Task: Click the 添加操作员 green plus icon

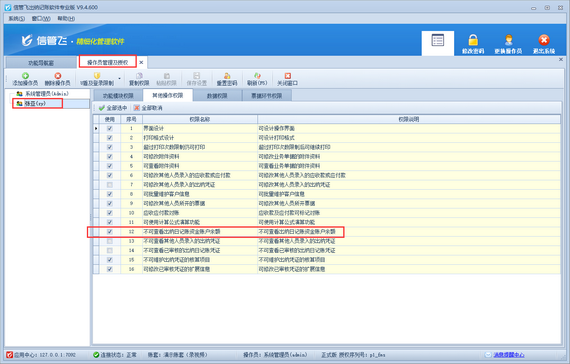Action: click(x=25, y=76)
